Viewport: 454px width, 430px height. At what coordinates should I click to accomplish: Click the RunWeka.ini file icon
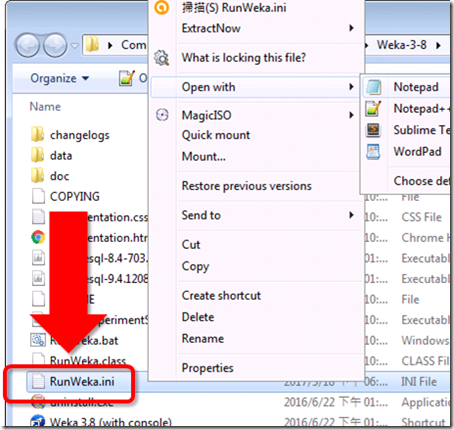coord(38,381)
